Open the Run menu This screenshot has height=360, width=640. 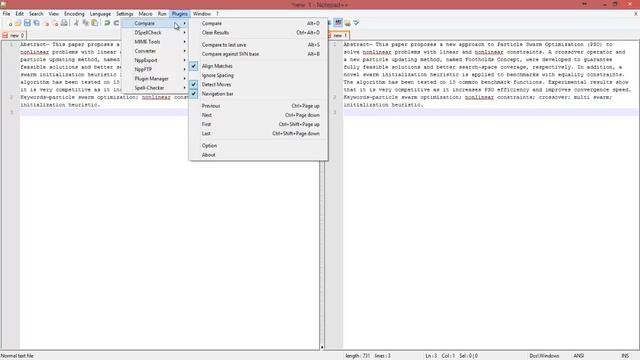(x=162, y=14)
